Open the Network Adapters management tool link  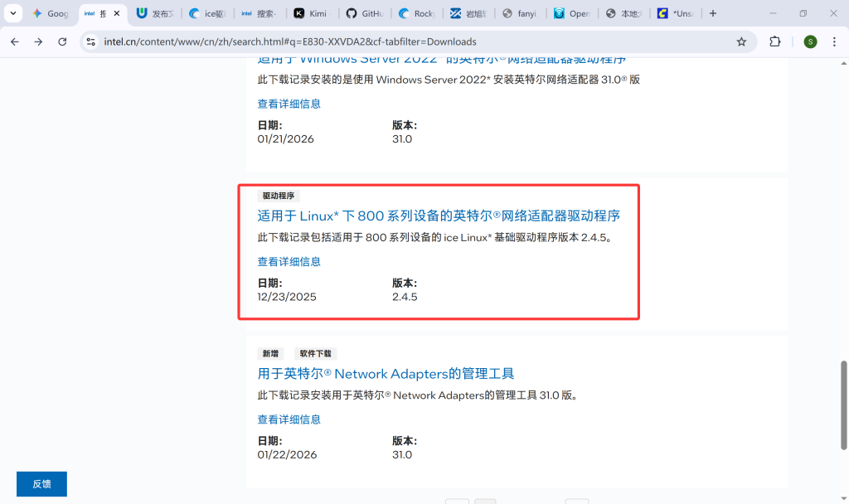pyautogui.click(x=386, y=373)
